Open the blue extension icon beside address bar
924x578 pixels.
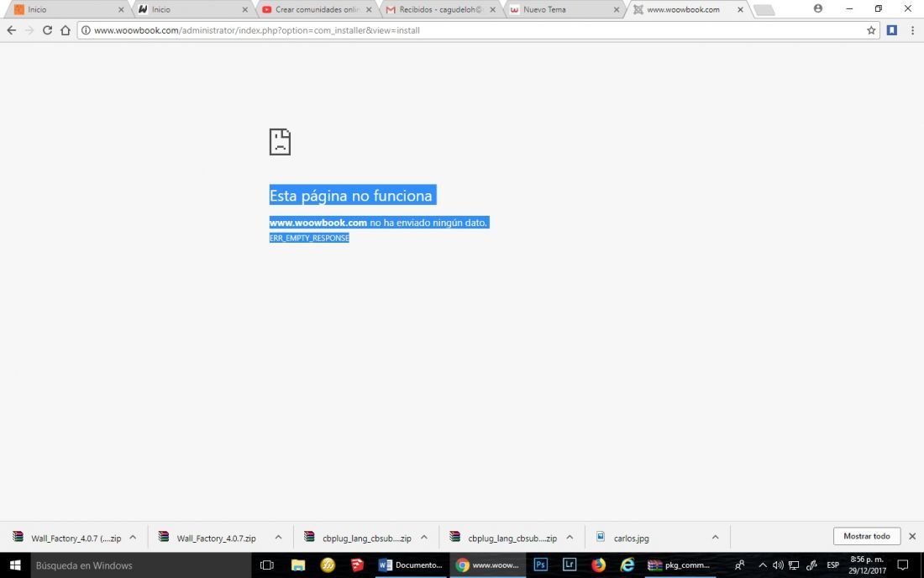pyautogui.click(x=891, y=30)
